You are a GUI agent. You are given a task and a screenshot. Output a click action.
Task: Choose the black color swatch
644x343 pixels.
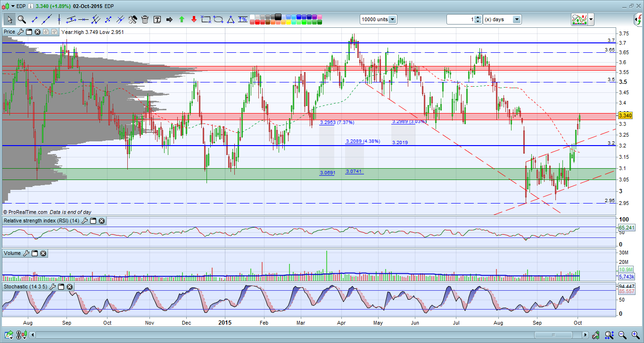point(278,17)
